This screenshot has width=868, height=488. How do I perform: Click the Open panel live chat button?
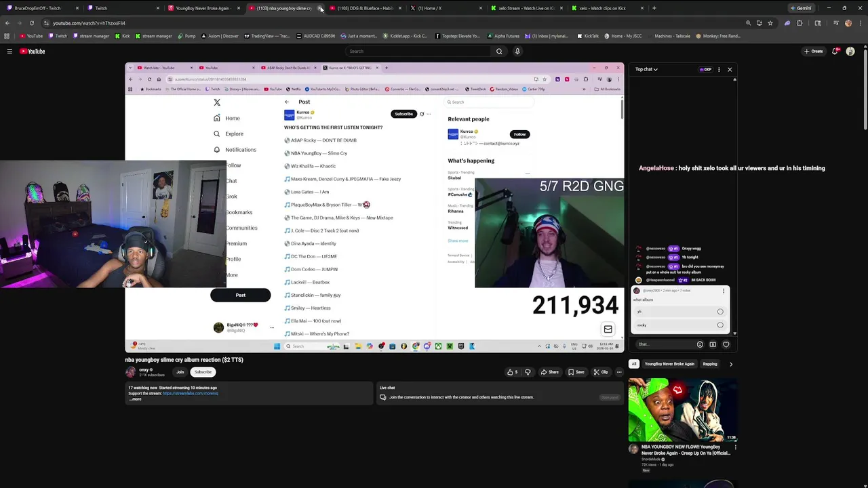[610, 397]
